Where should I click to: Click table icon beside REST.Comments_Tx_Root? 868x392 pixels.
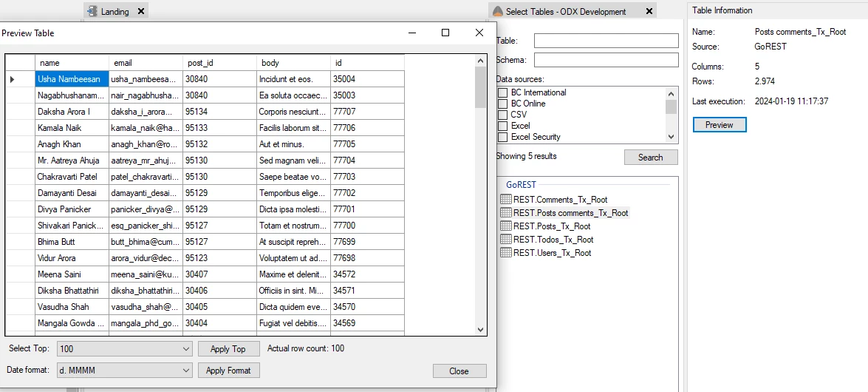[505, 200]
